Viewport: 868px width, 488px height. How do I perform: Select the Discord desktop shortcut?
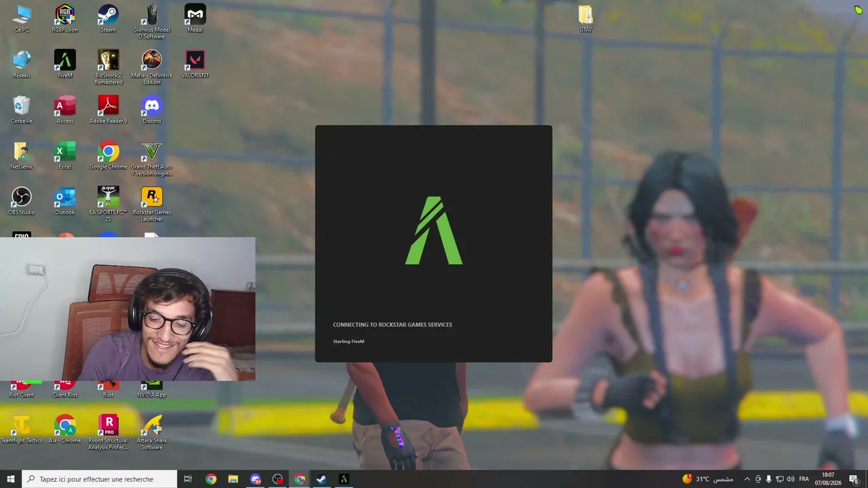152,110
